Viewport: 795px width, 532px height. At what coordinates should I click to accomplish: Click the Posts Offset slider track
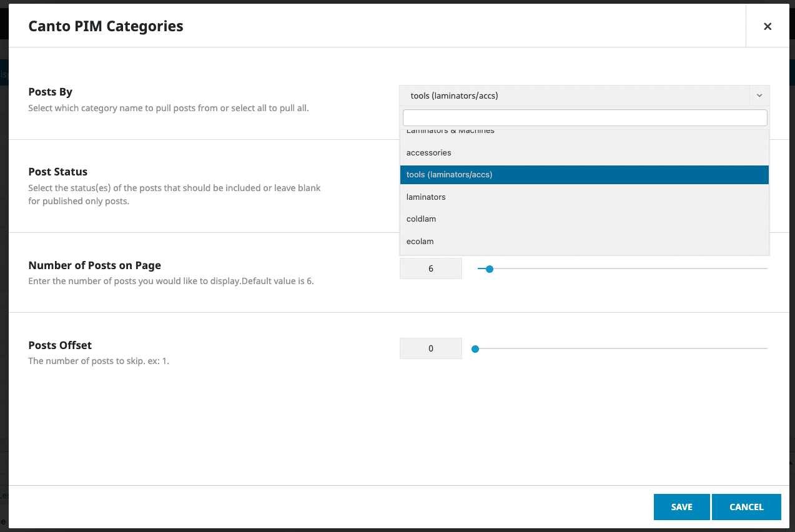(x=625, y=348)
